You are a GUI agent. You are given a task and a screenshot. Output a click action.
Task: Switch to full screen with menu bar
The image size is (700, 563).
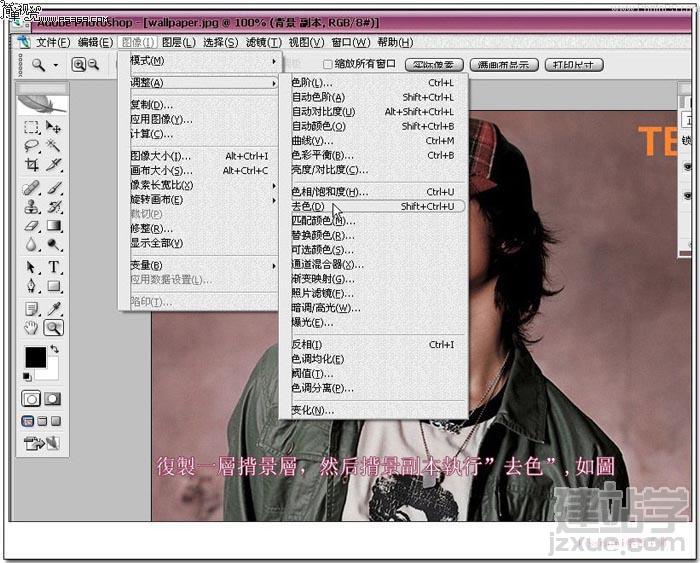coord(42,421)
